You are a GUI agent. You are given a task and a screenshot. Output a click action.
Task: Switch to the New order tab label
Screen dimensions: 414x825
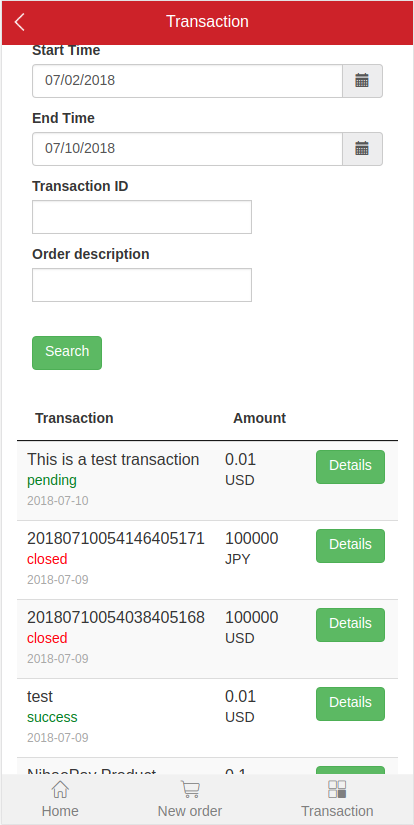190,811
